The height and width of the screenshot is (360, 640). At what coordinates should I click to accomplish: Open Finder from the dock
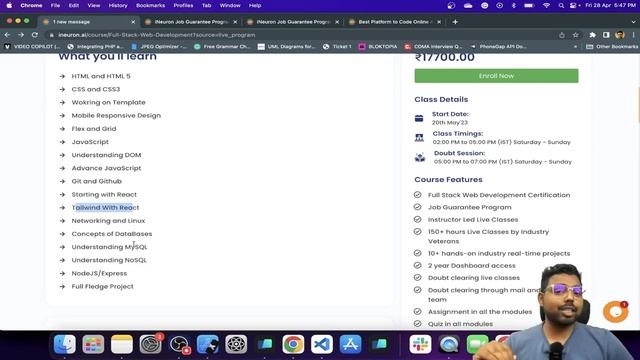coord(64,344)
